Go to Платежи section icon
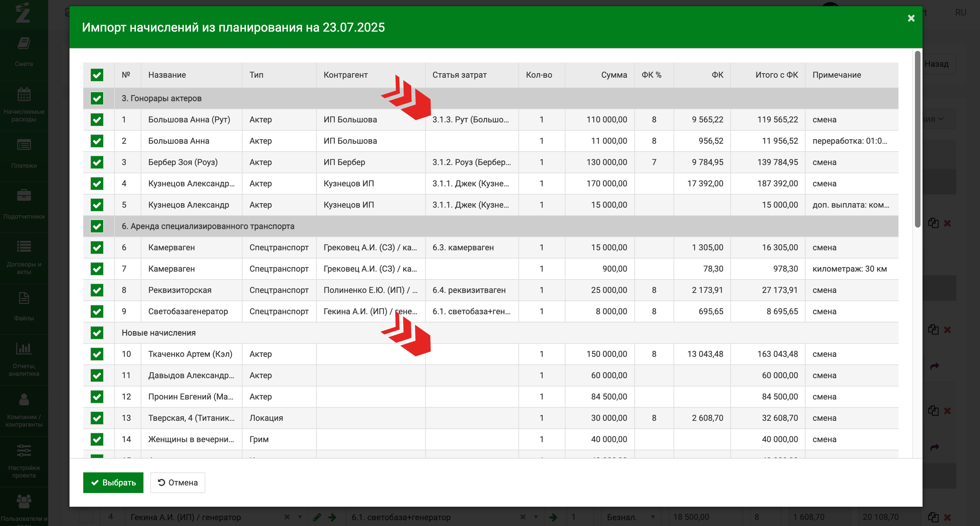The image size is (980, 526). 24,145
